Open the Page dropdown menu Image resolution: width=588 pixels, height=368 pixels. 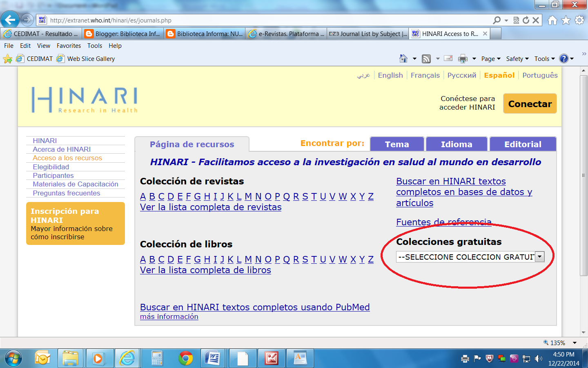pyautogui.click(x=491, y=59)
